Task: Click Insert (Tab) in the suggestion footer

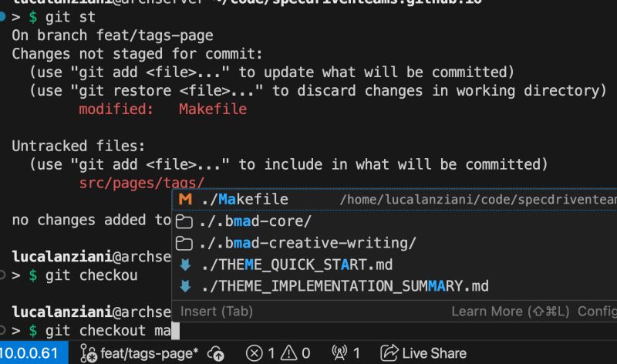Action: (217, 312)
